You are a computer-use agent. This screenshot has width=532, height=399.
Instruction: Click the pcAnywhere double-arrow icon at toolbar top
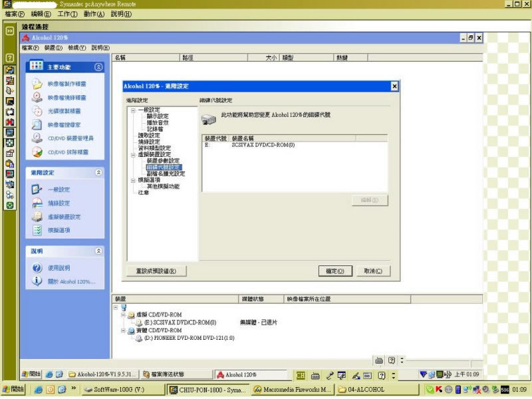pos(9,31)
